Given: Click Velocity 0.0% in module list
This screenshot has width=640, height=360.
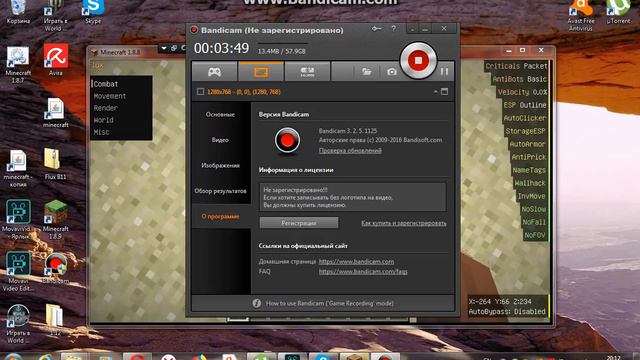Looking at the screenshot, I should (x=522, y=92).
